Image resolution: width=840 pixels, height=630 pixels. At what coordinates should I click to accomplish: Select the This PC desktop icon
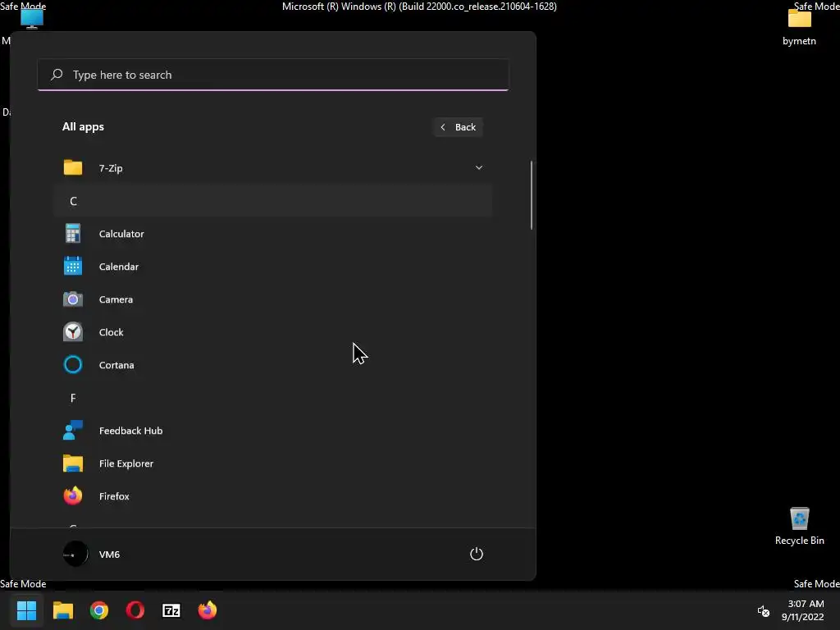[32, 18]
